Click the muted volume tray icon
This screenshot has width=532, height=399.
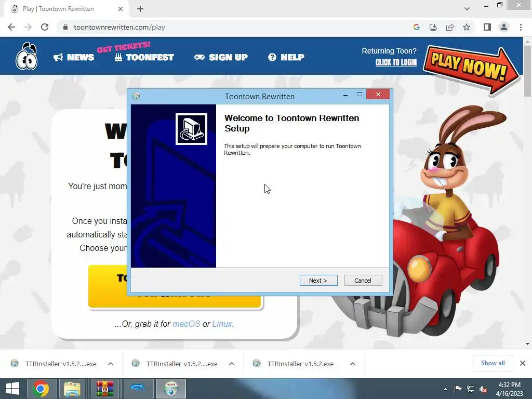click(x=483, y=389)
